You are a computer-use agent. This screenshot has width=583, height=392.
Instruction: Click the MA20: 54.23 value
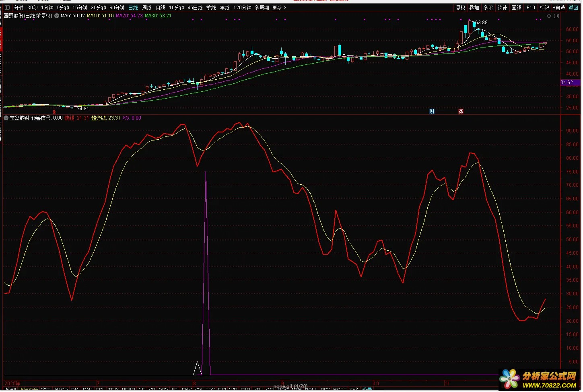coord(129,16)
